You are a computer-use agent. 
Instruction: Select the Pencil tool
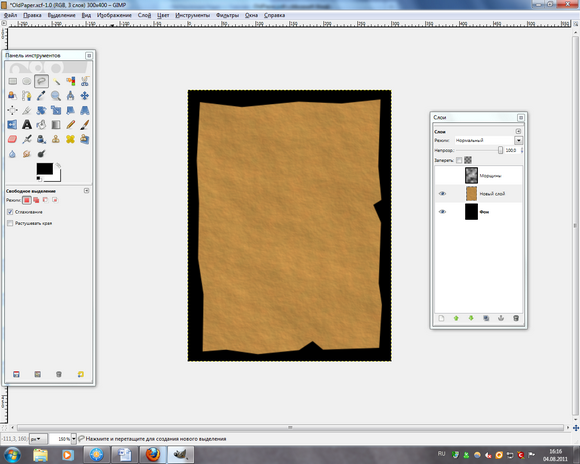[70, 125]
